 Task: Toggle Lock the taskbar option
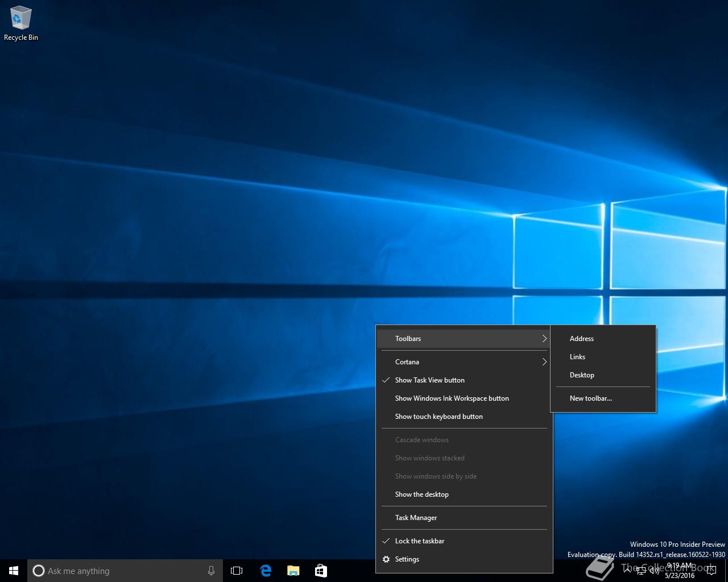tap(464, 541)
